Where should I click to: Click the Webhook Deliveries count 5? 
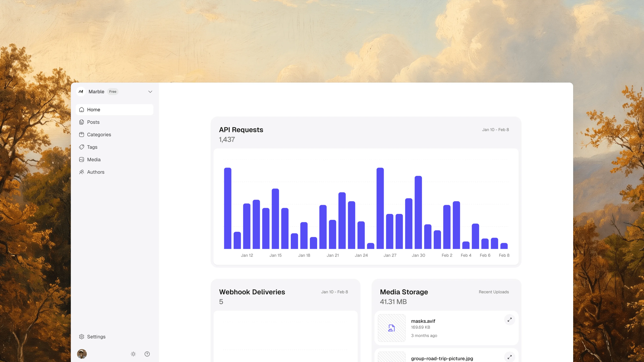tap(221, 302)
